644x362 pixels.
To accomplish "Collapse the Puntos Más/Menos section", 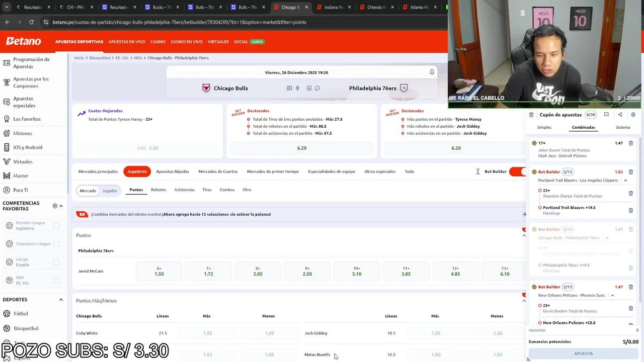I will [524, 301].
